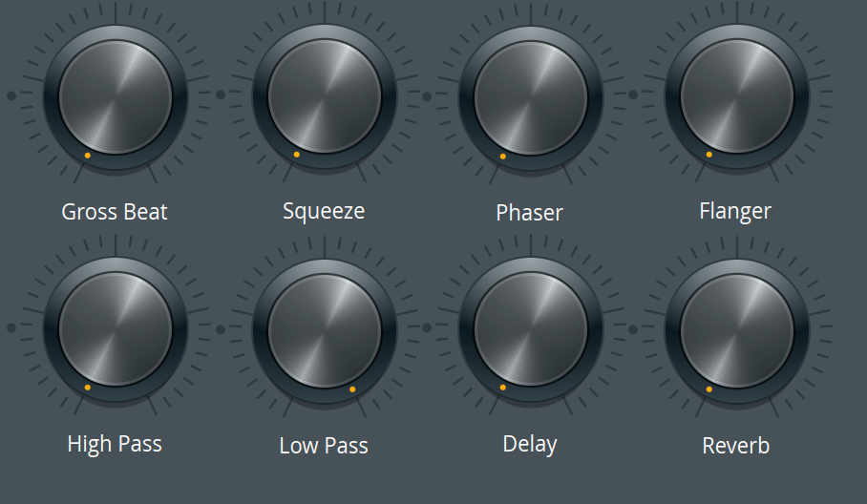Enable the dot left of Phaser knob
Image resolution: width=867 pixels, height=504 pixels.
(426, 96)
